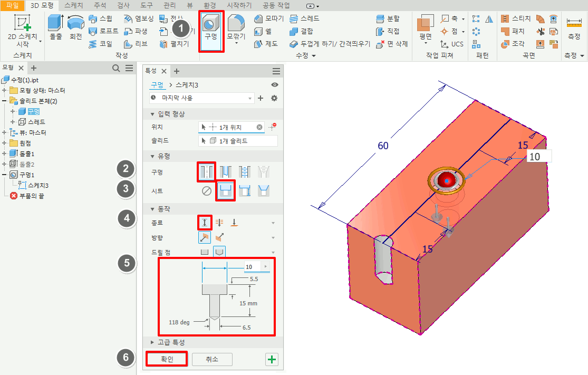
Task: Open the 측정 (Measure) tool
Action: click(x=574, y=29)
